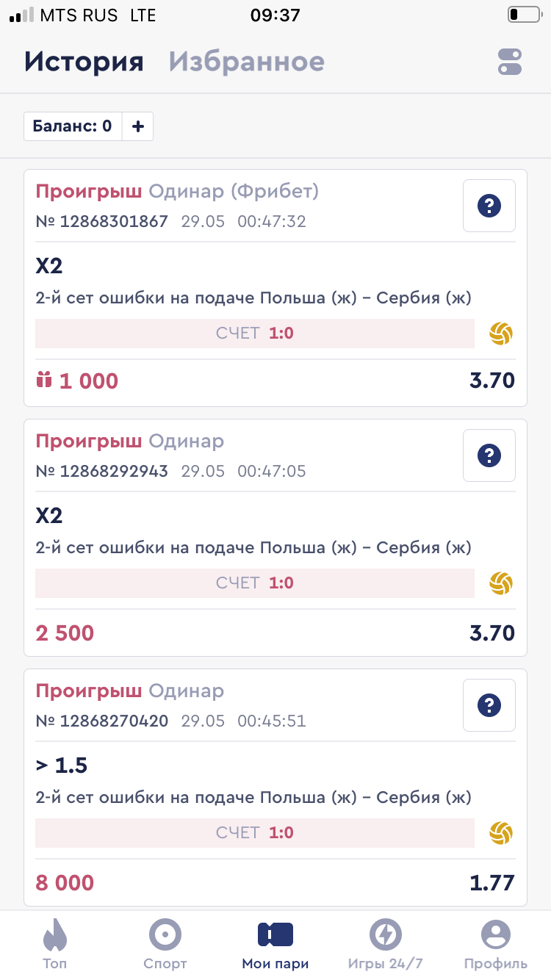Open the Топ flame tab

coord(54,943)
